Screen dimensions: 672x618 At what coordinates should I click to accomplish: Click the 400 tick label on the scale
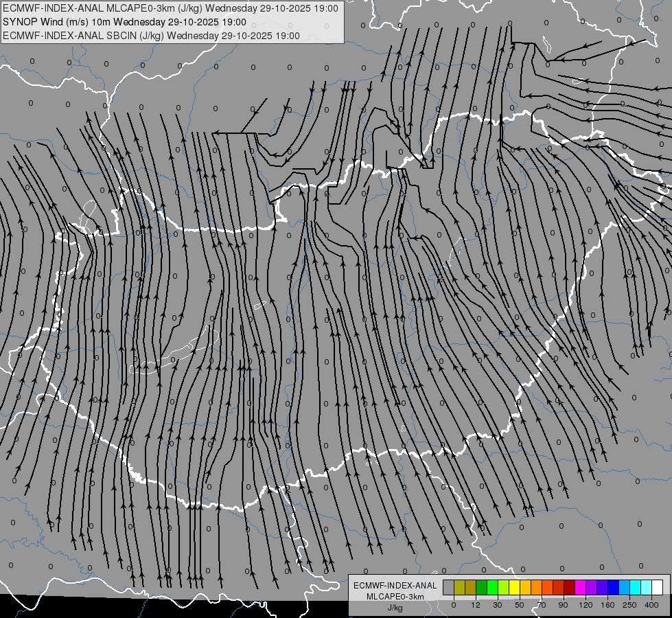651,605
